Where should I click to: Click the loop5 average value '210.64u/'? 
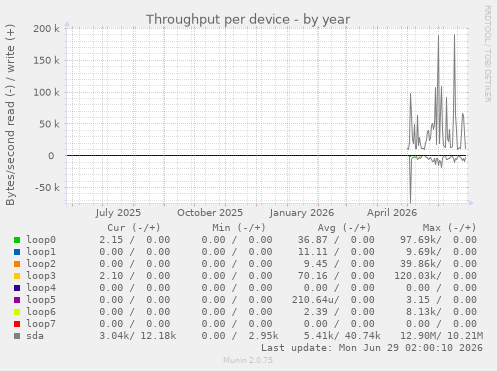tap(316, 300)
